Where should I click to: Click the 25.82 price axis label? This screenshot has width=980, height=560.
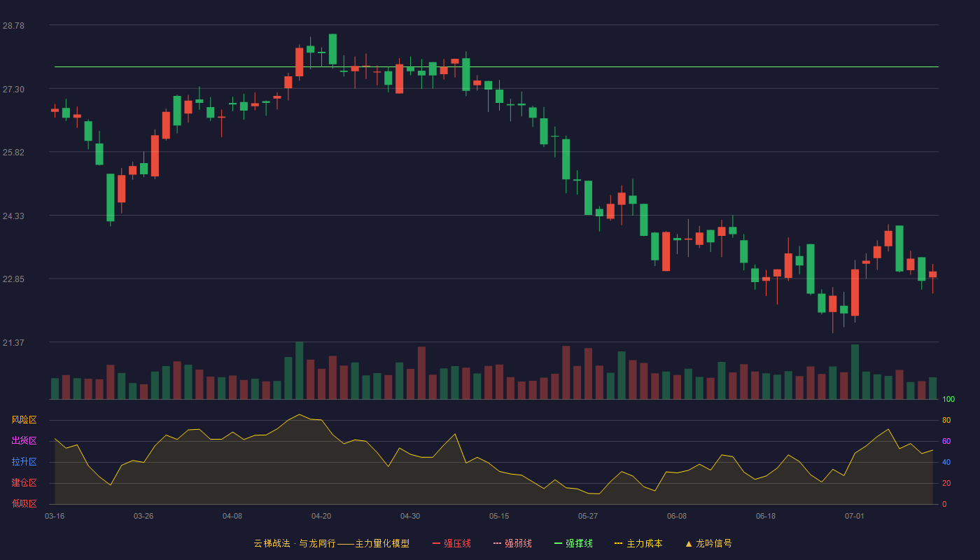tap(13, 152)
